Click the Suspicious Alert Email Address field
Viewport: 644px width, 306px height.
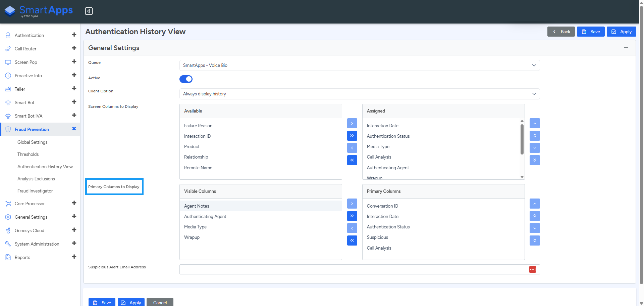[x=354, y=269]
